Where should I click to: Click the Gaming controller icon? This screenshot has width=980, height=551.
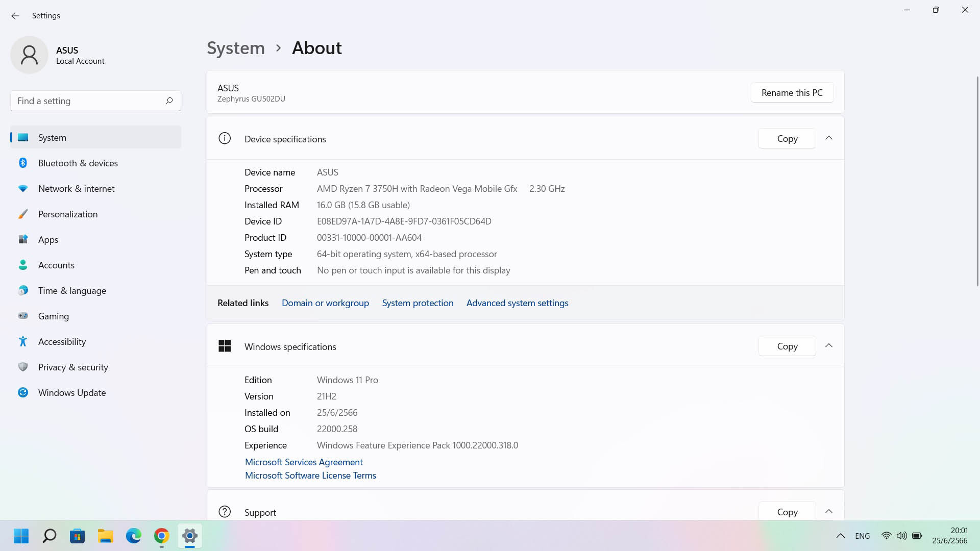(23, 316)
